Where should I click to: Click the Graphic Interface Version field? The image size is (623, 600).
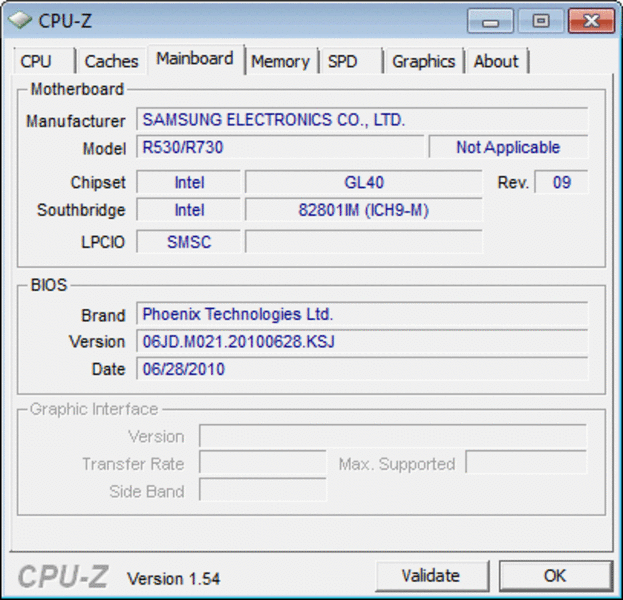393,436
